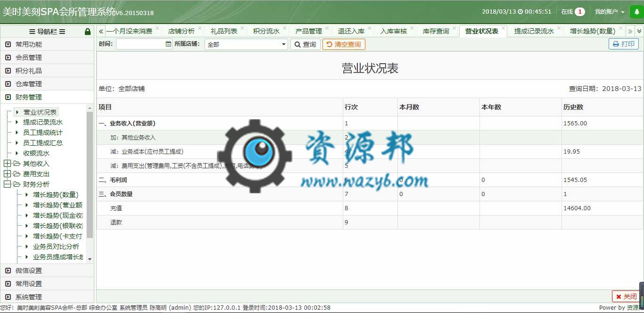The height and width of the screenshot is (313, 644).
Task: Close the 产品管理 tab
Action: [x=327, y=28]
